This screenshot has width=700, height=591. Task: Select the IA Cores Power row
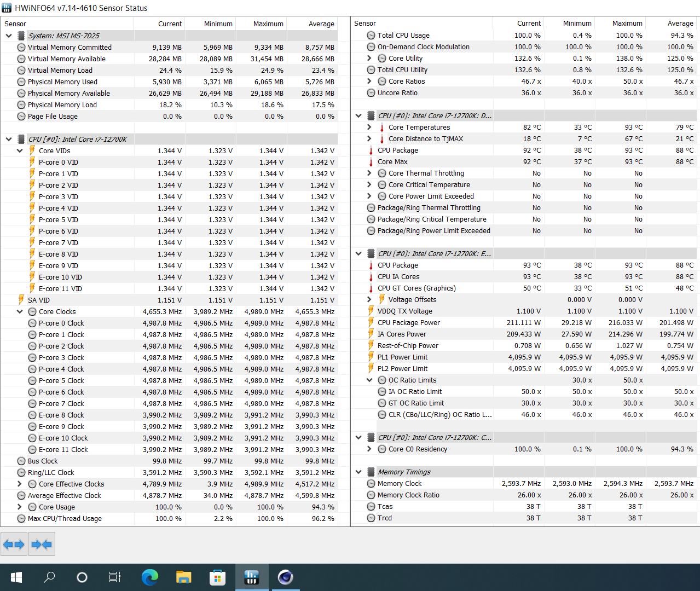[x=524, y=334]
